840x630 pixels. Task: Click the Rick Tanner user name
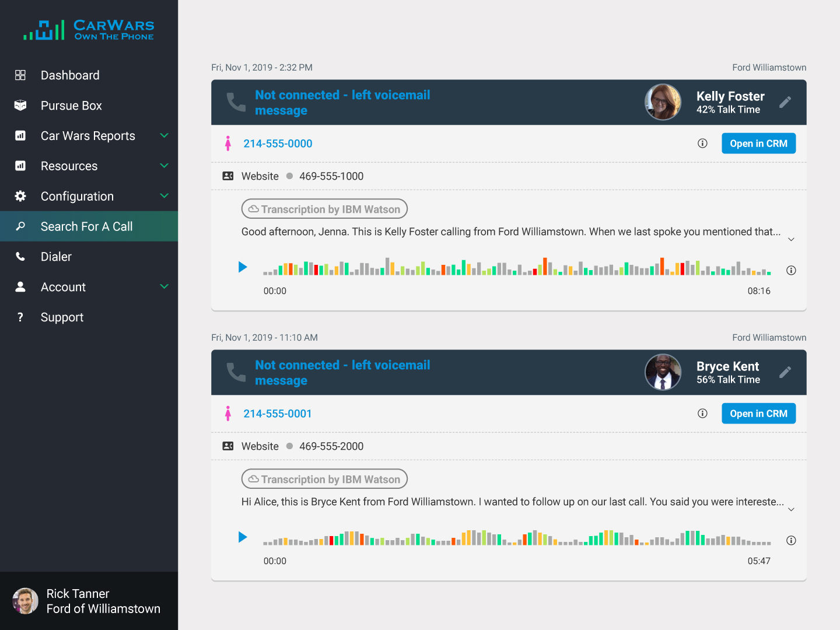click(x=78, y=594)
